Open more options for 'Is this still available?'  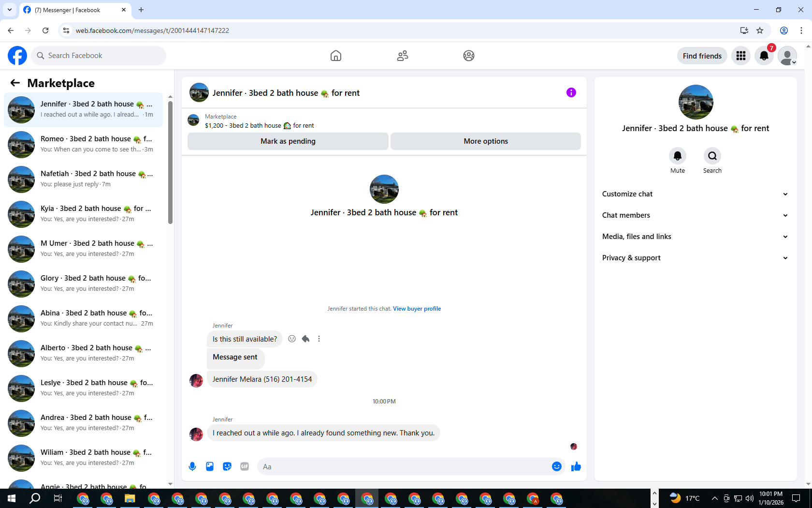coord(319,339)
